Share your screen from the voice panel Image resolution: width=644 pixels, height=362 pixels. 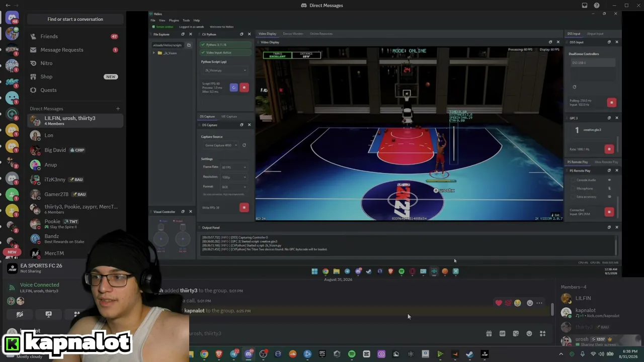(48, 314)
